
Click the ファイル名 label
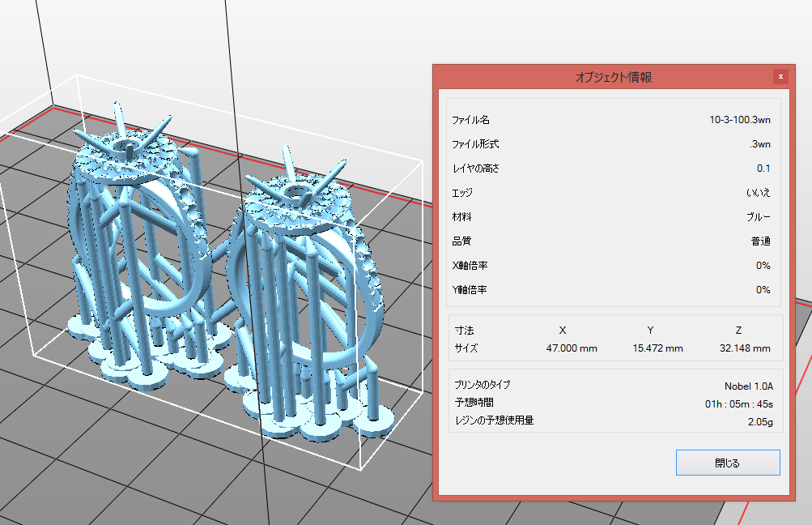[470, 120]
